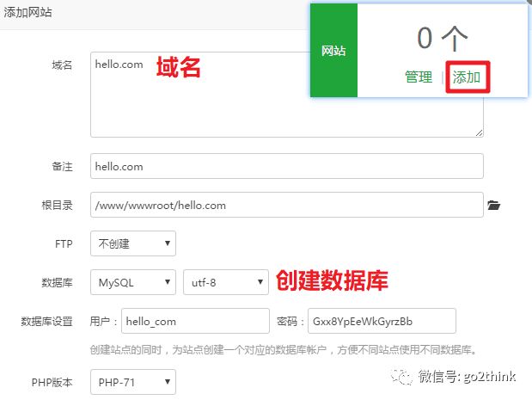Image resolution: width=532 pixels, height=400 pixels.
Task: Click the 管理 link in the website card
Action: point(419,77)
